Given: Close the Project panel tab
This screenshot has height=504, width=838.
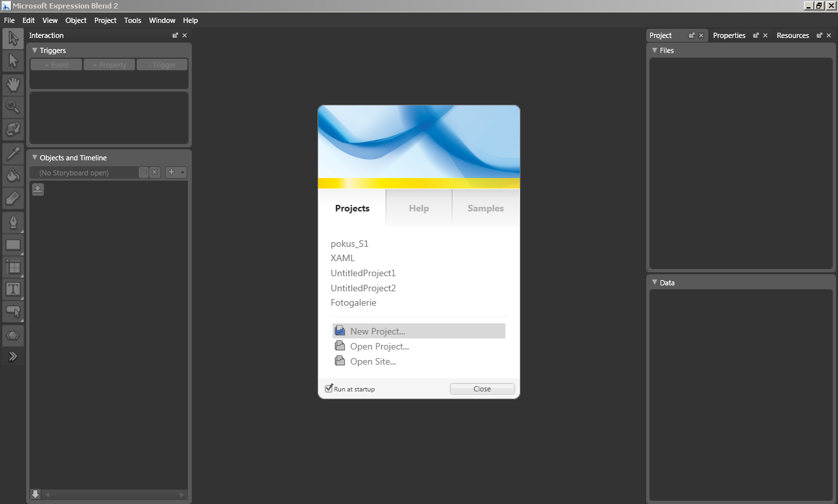Looking at the screenshot, I should 701,35.
